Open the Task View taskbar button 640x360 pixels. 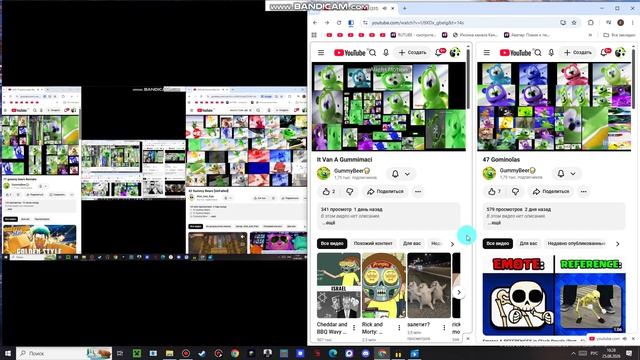pyautogui.click(x=120, y=353)
